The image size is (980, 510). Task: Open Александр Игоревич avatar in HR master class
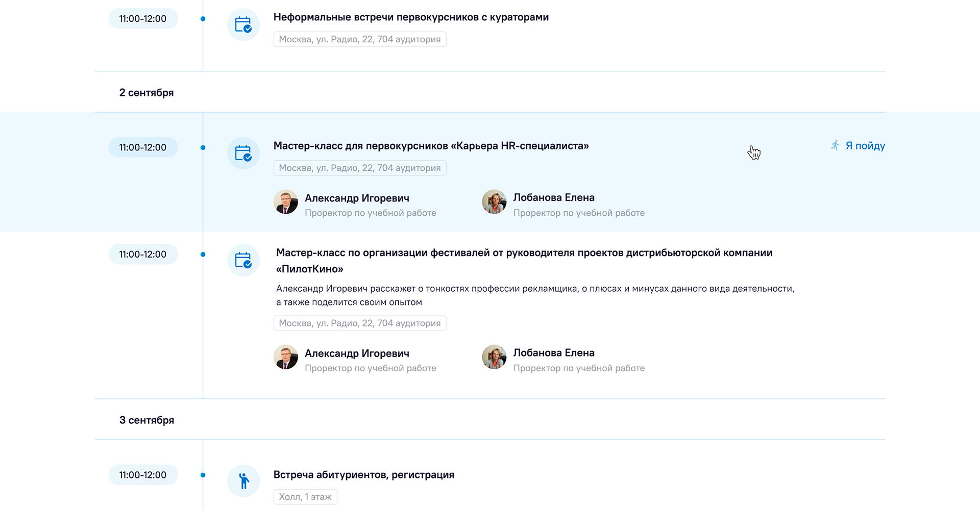pyautogui.click(x=286, y=202)
